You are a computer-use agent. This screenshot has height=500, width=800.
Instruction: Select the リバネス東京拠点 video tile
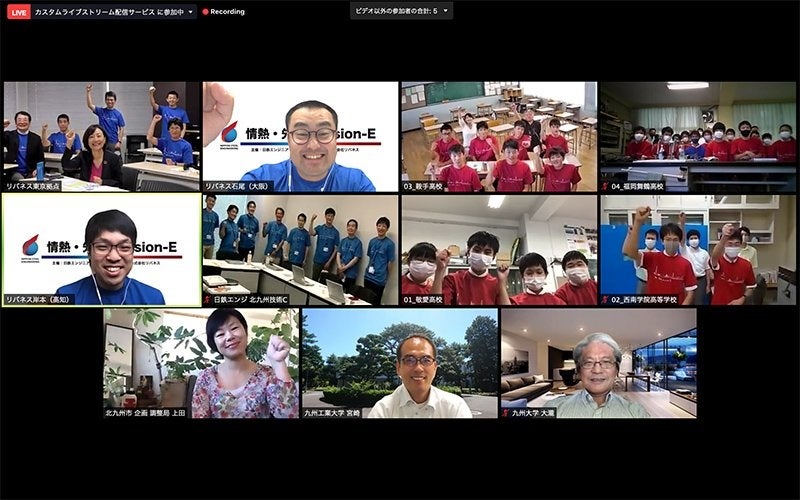click(102, 137)
